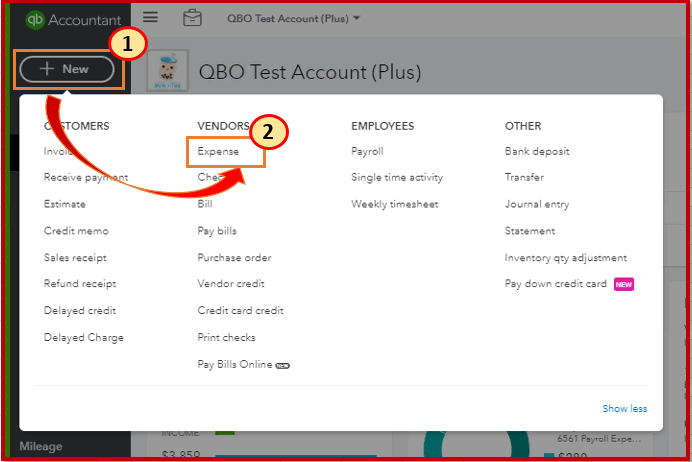Open Credit memo option
Image resolution: width=692 pixels, height=462 pixels.
tap(76, 231)
